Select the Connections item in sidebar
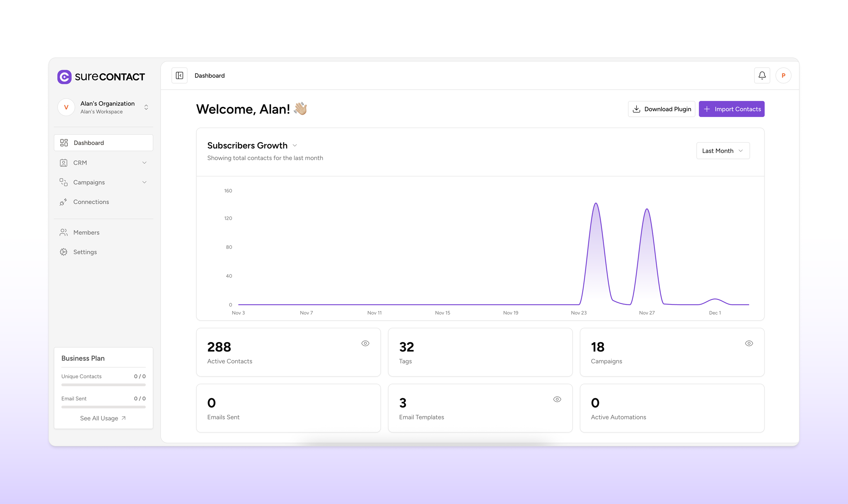 click(90, 202)
